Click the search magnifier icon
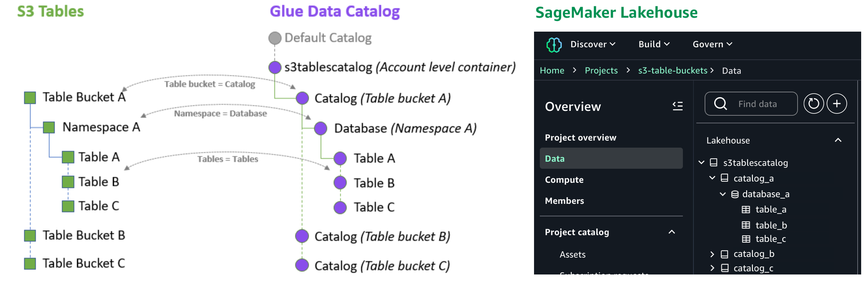 [720, 104]
